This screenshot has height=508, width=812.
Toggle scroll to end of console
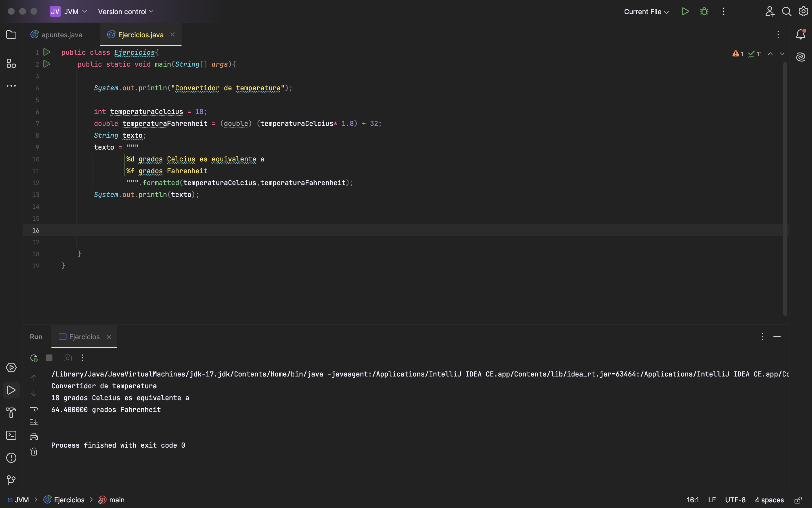click(x=34, y=422)
